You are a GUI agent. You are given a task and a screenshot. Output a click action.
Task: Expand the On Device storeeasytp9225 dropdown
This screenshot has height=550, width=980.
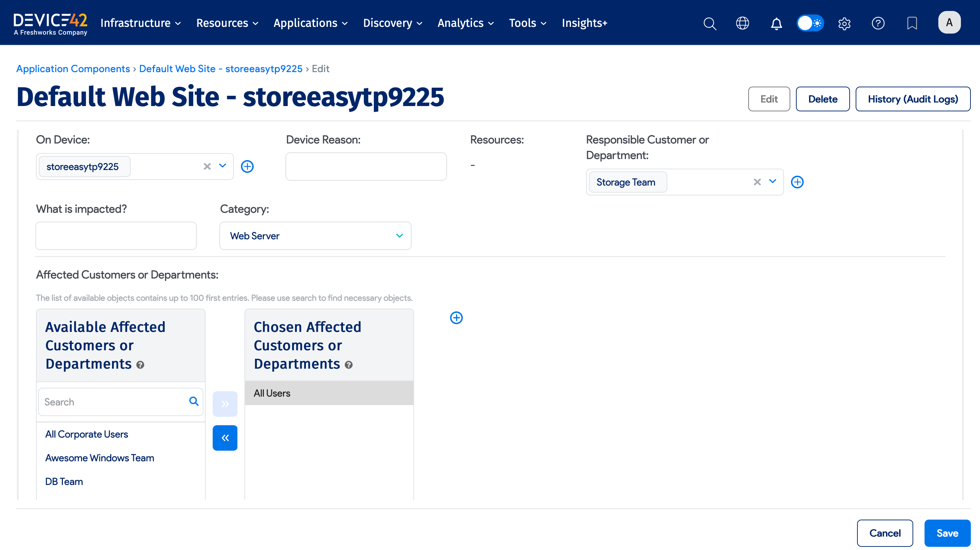pos(222,166)
